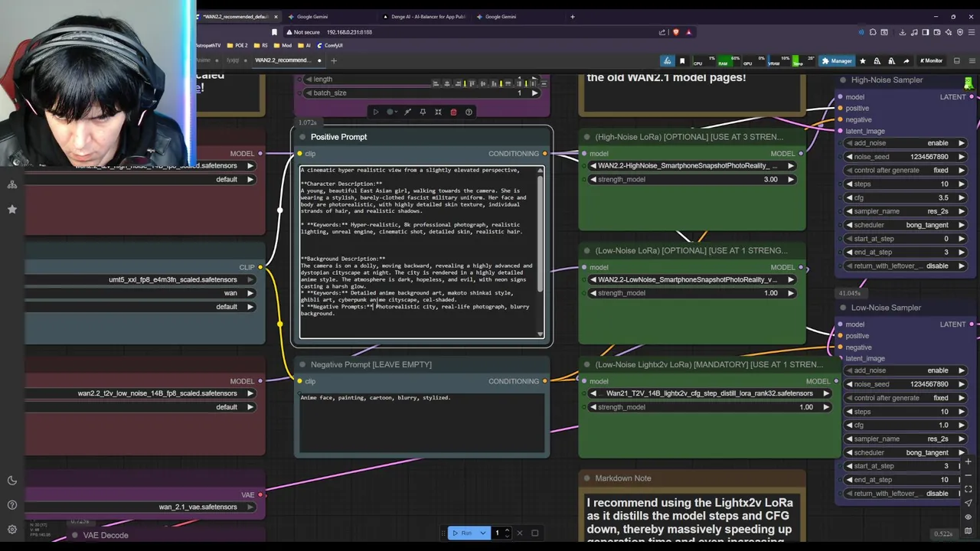Screen dimensions: 980x551
Task: Open help question icon in left sidebar
Action: click(x=12, y=505)
